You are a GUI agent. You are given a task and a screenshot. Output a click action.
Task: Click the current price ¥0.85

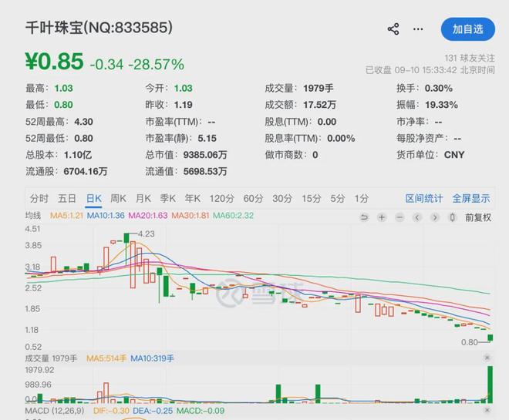coord(54,62)
